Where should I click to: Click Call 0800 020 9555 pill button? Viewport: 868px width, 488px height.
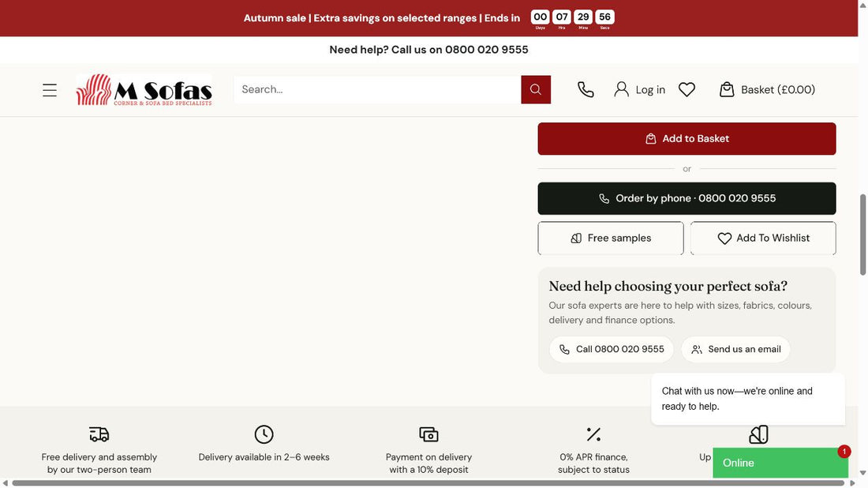611,350
